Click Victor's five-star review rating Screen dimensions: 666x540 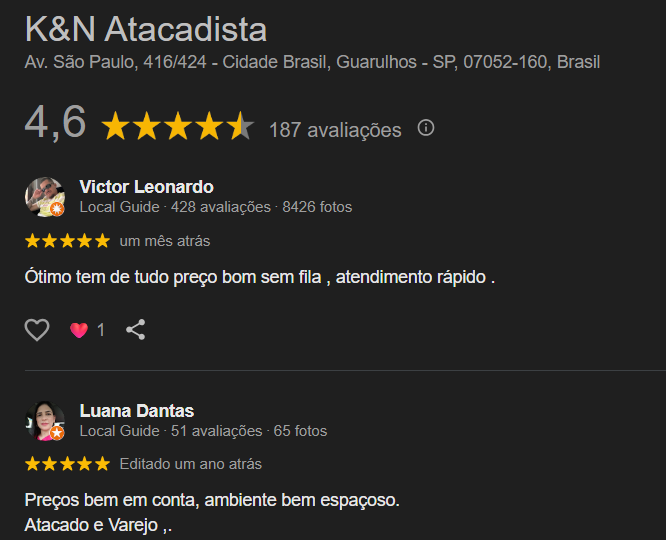(x=68, y=241)
